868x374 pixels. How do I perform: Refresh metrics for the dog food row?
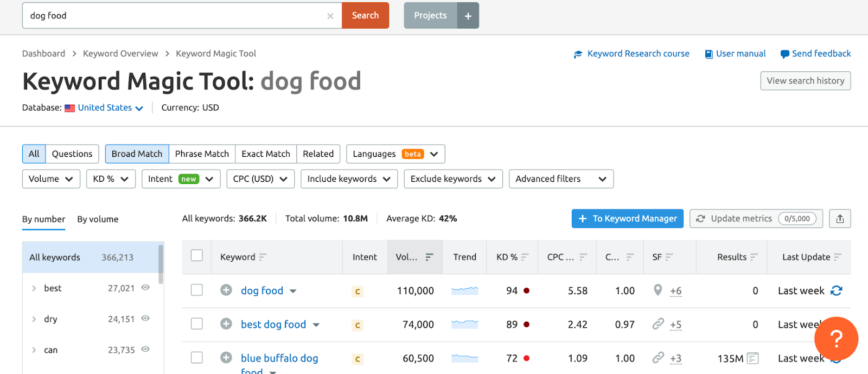click(x=836, y=291)
